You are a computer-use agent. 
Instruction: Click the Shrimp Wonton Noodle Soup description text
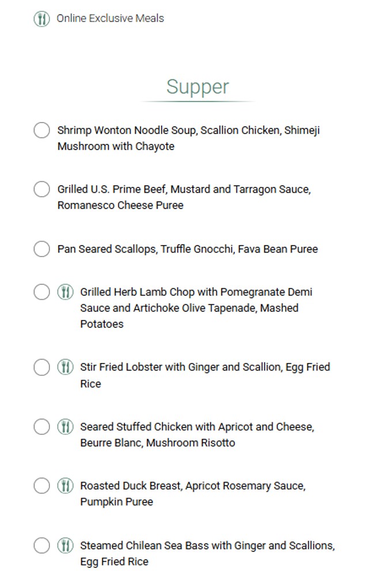188,138
